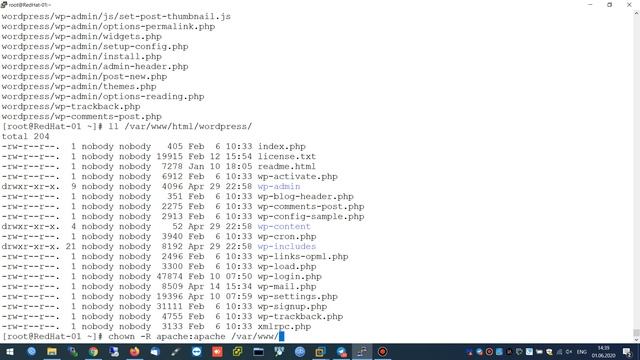
Task: Click the wp-cron.php file name
Action: point(287,236)
